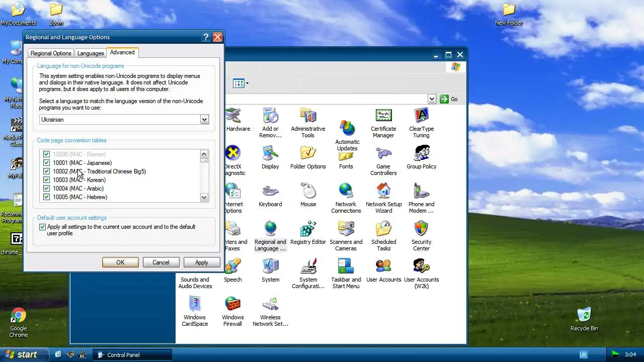Open Phone and Modem icon
Image resolution: width=644 pixels, height=362 pixels.
[x=421, y=198]
